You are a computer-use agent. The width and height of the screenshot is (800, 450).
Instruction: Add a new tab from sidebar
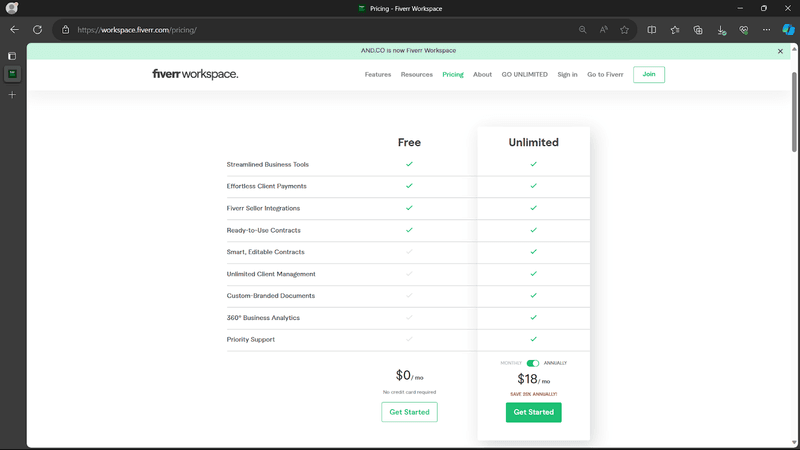click(12, 95)
